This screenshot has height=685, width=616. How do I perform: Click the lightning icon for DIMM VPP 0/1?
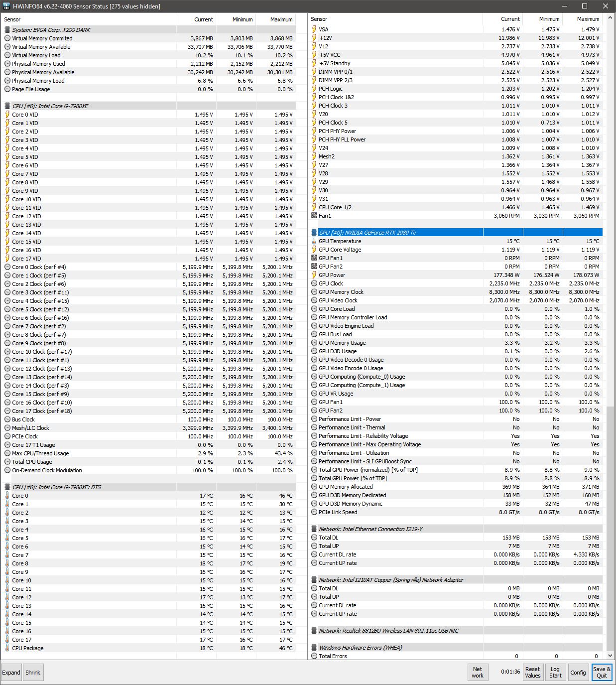(x=314, y=72)
